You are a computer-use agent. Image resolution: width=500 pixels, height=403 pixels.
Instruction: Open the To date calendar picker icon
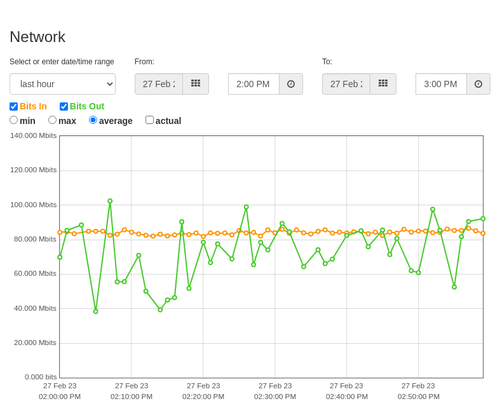(x=383, y=84)
